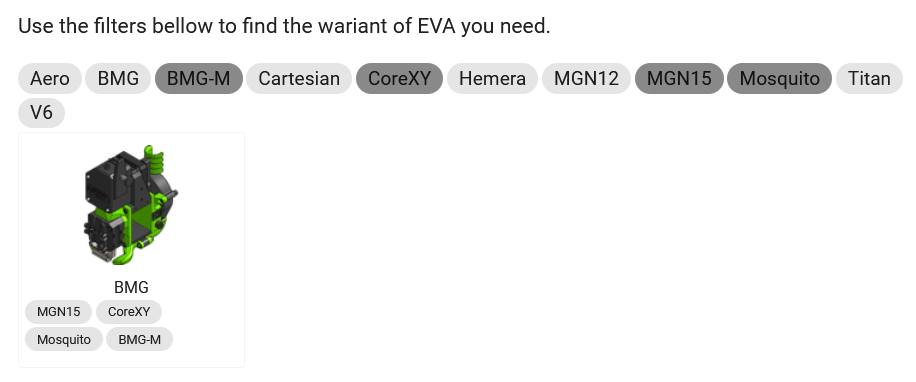Click the BMG-M tag in BMG card
Screen dimensions: 916x382
(x=140, y=339)
